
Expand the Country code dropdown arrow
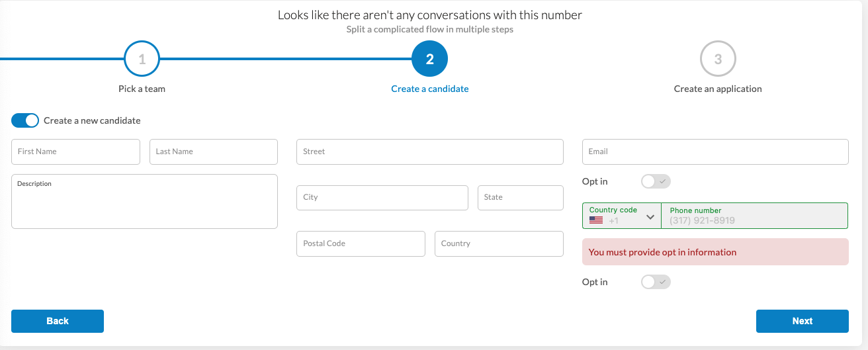click(650, 217)
